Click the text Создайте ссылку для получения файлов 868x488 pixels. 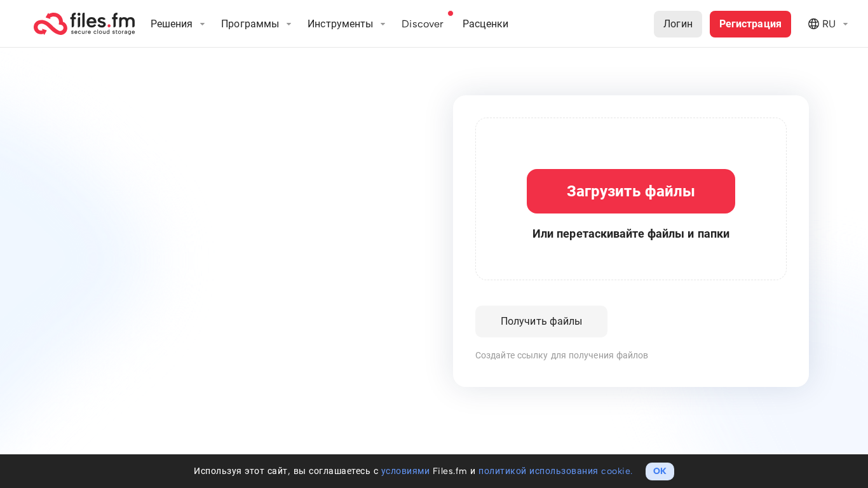coord(562,356)
